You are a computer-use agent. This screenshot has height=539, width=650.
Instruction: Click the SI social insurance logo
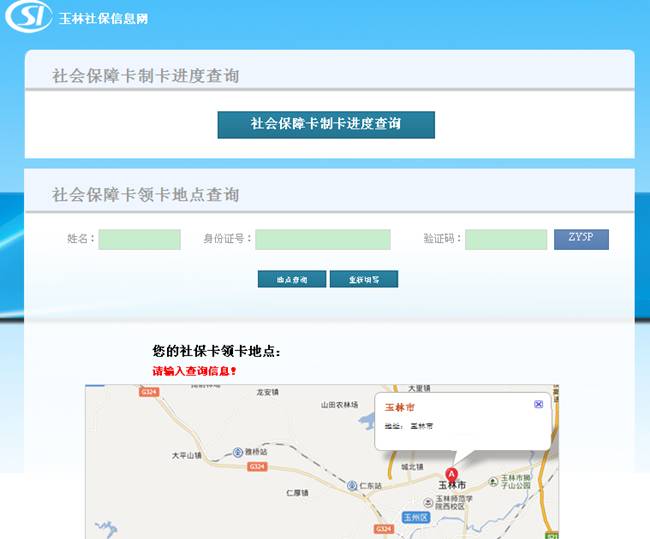(x=29, y=16)
